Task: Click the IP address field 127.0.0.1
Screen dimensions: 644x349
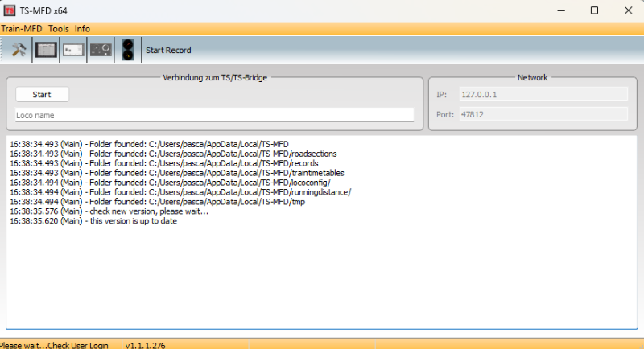Action: pos(542,94)
